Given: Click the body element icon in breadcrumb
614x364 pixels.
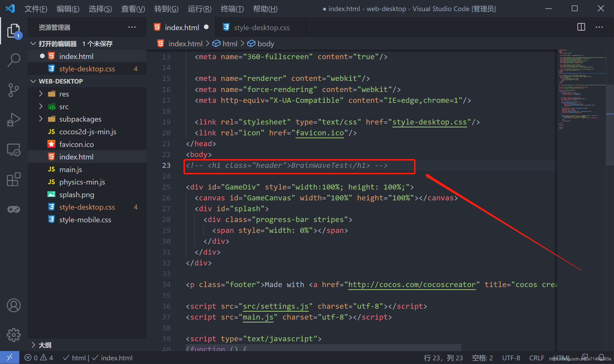Looking at the screenshot, I should point(251,43).
